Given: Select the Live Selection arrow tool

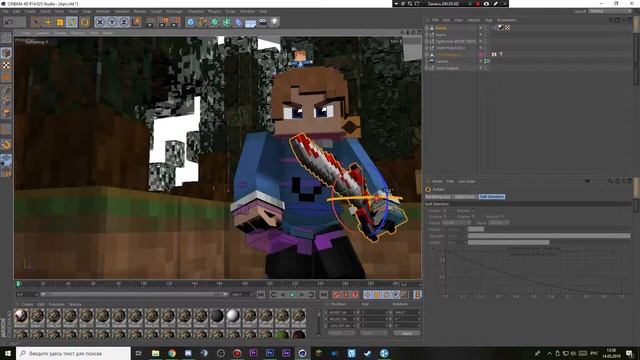Looking at the screenshot, I should coord(36,22).
